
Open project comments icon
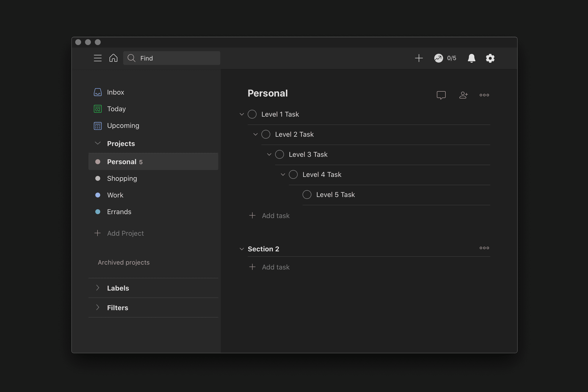pos(441,95)
